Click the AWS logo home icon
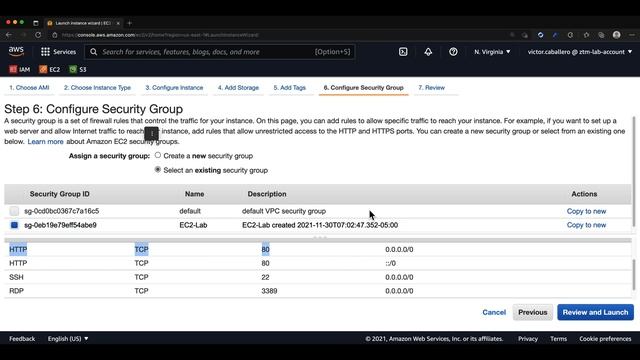The width and height of the screenshot is (640, 360). click(x=16, y=51)
